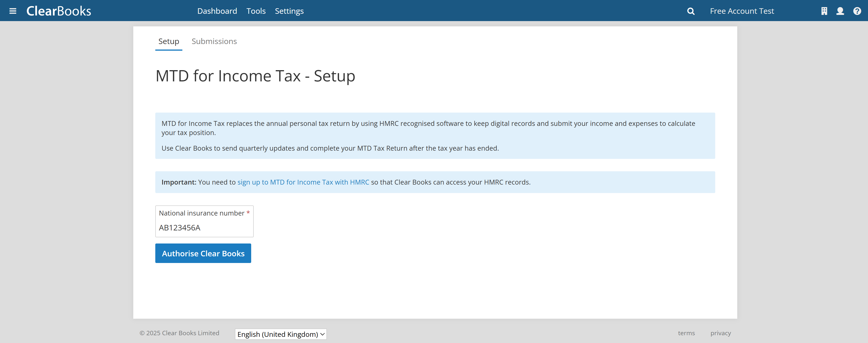Open the Dashboard menu

click(217, 11)
